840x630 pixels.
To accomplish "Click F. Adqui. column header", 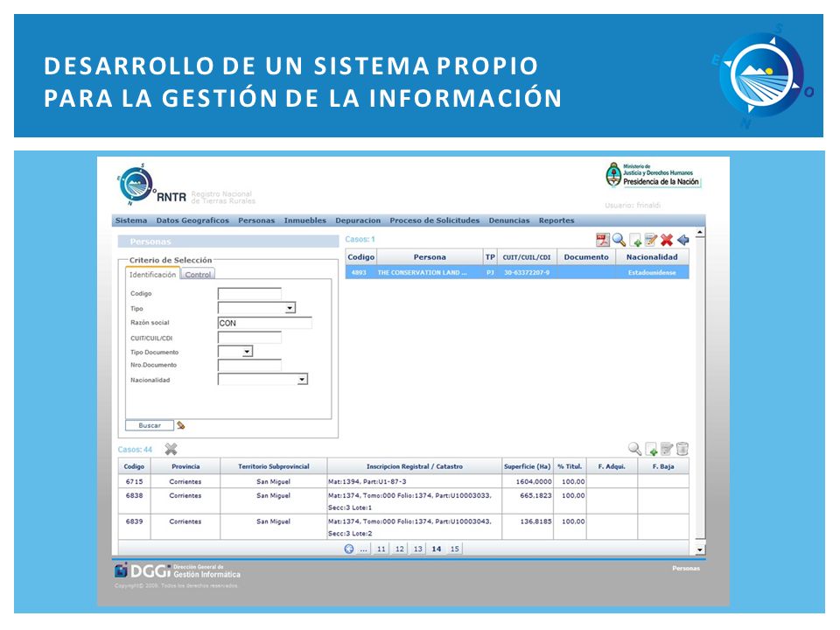I will 612,466.
